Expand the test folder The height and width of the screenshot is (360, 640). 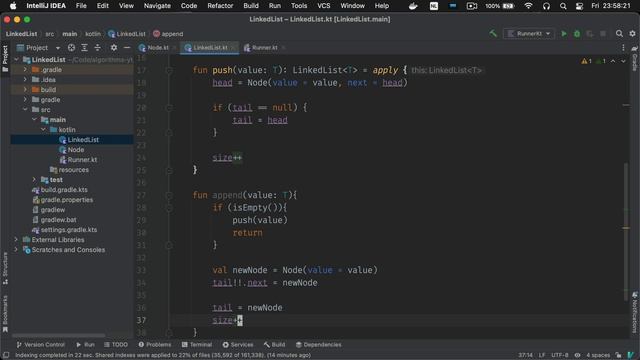pos(34,180)
